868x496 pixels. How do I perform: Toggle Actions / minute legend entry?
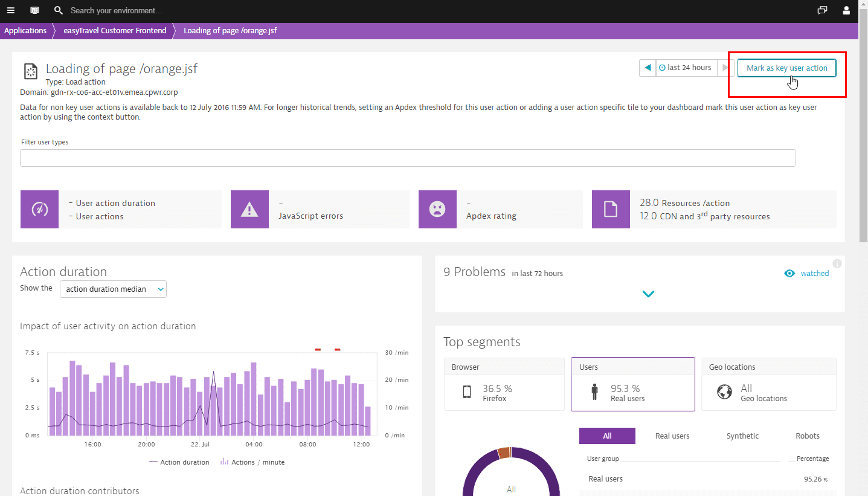point(252,462)
